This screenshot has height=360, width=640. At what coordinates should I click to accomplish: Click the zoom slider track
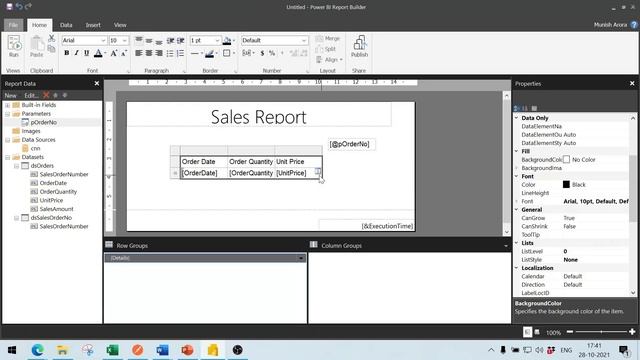tap(601, 332)
